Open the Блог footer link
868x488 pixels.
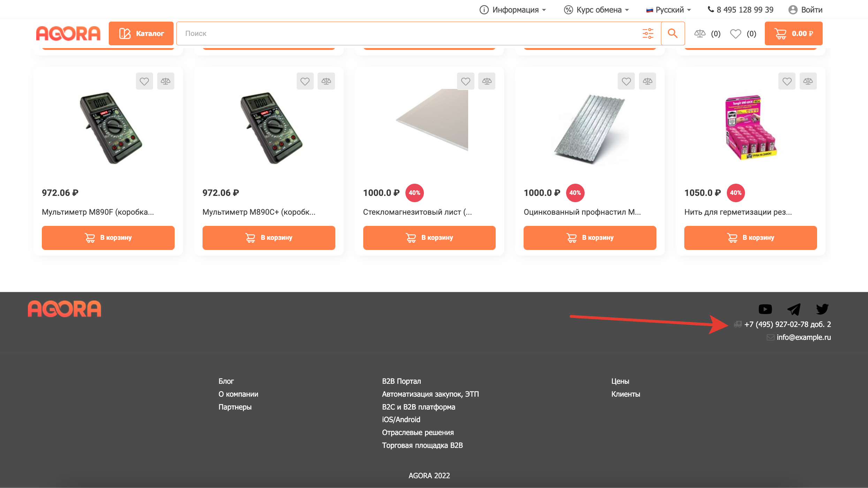(x=226, y=381)
